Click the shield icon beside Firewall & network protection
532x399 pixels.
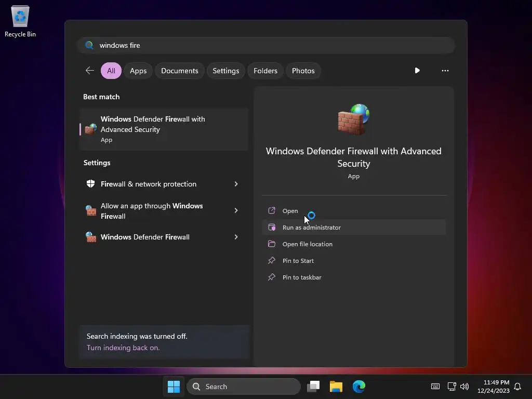pyautogui.click(x=90, y=184)
